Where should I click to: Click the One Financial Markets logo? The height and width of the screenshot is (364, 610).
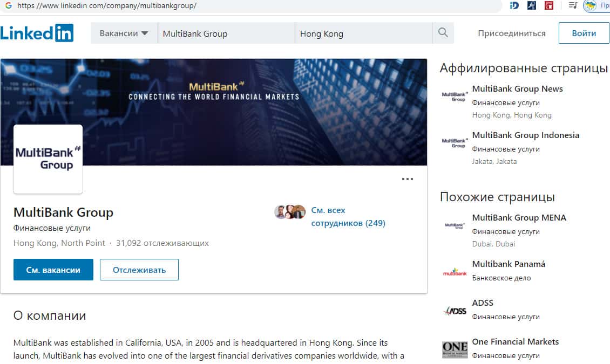pos(455,349)
